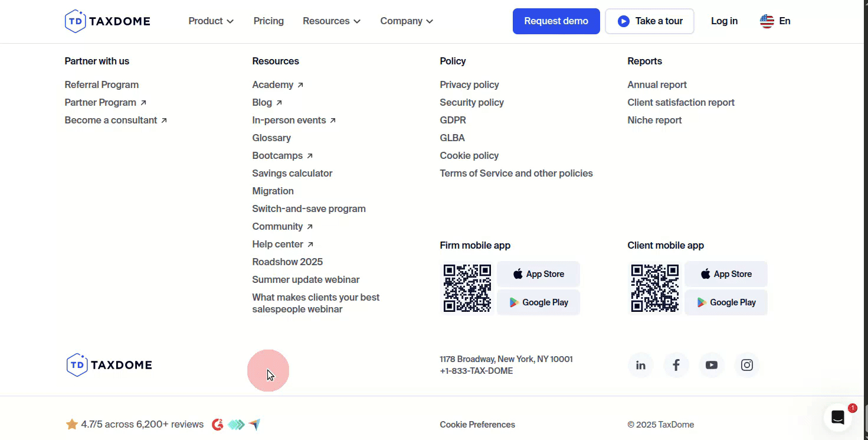Start the Take a tour button

point(650,21)
